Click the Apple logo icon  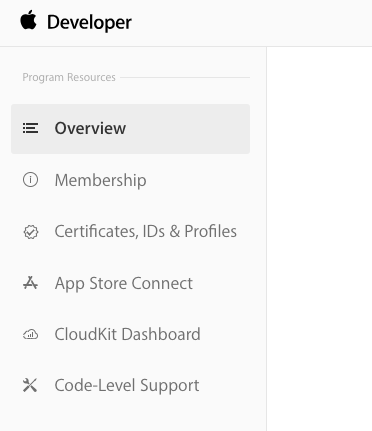pyautogui.click(x=28, y=20)
